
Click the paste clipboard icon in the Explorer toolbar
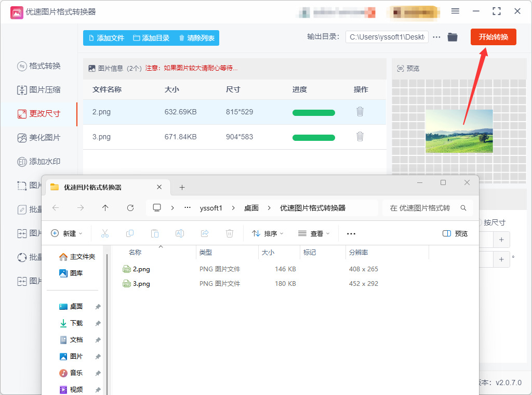[155, 233]
